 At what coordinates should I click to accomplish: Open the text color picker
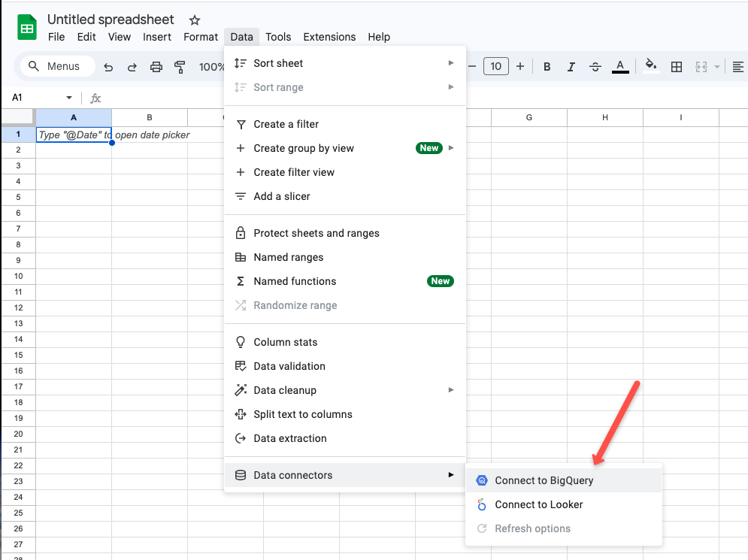[x=620, y=67]
